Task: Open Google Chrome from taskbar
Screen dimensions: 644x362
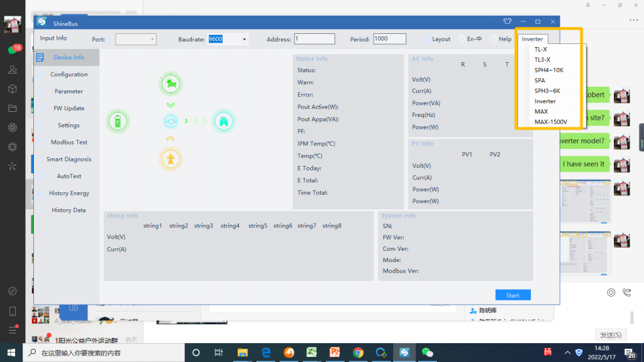Action: (358, 353)
